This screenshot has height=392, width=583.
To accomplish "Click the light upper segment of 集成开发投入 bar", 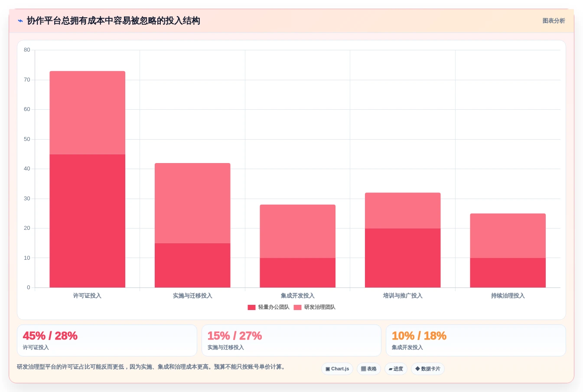I will pyautogui.click(x=298, y=231).
